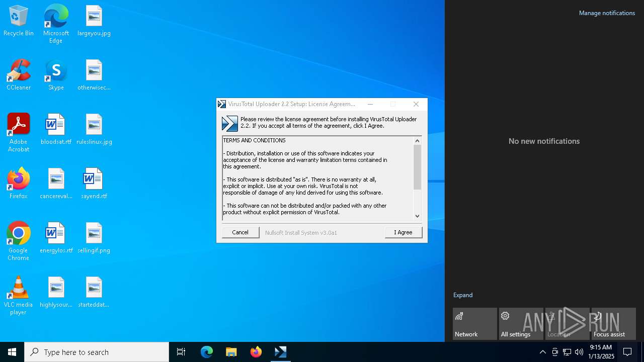Click the network icon in system tray
Image resolution: width=644 pixels, height=362 pixels.
click(x=567, y=352)
